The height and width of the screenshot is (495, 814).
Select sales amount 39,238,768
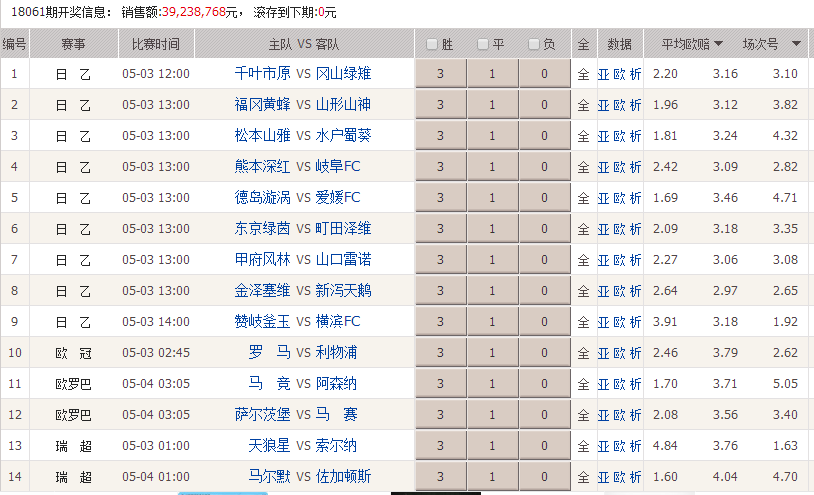point(194,12)
